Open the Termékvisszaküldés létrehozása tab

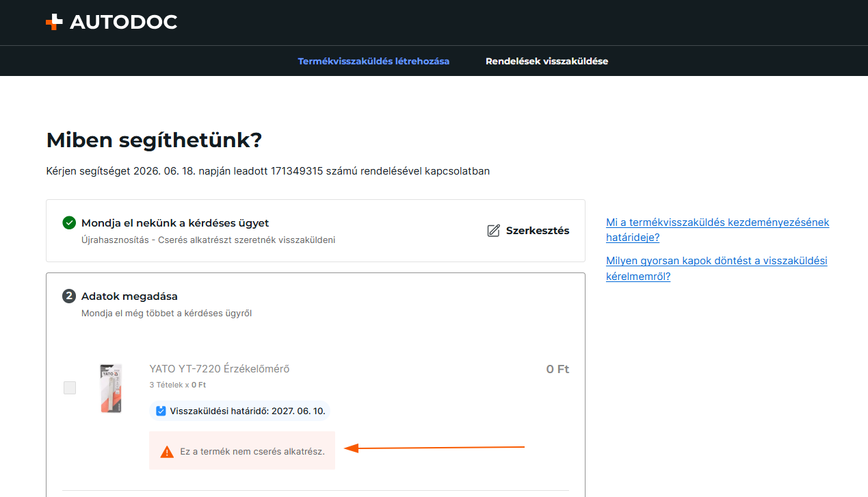[x=373, y=61]
